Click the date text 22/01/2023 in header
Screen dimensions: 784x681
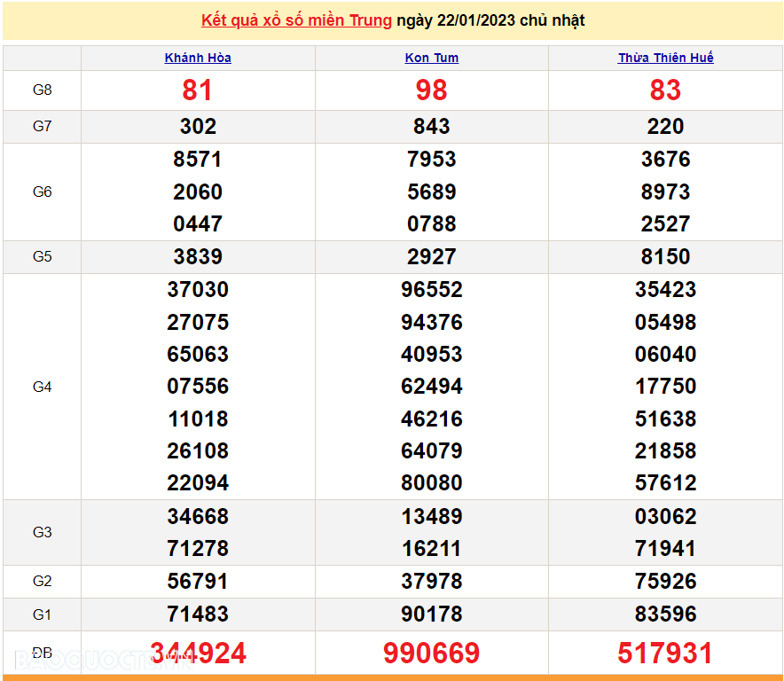pos(477,20)
